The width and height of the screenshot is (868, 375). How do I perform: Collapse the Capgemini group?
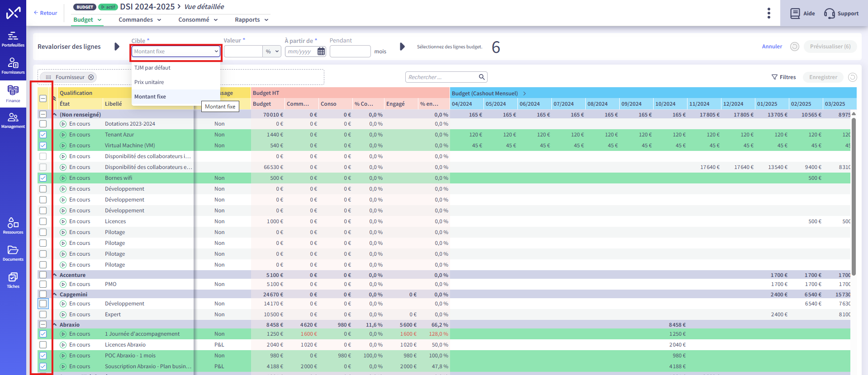tap(55, 294)
